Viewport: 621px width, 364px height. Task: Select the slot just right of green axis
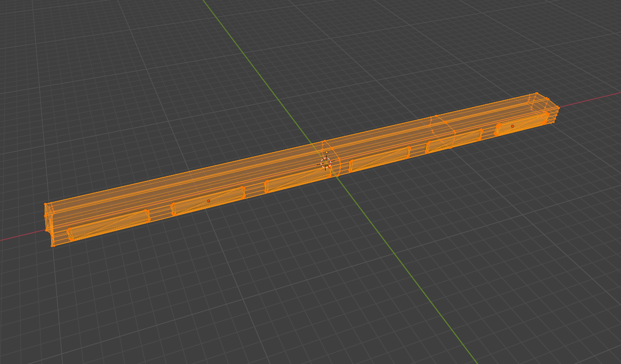(379, 159)
